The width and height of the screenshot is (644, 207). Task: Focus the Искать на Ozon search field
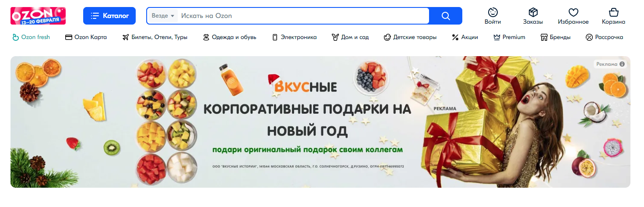pyautogui.click(x=304, y=16)
